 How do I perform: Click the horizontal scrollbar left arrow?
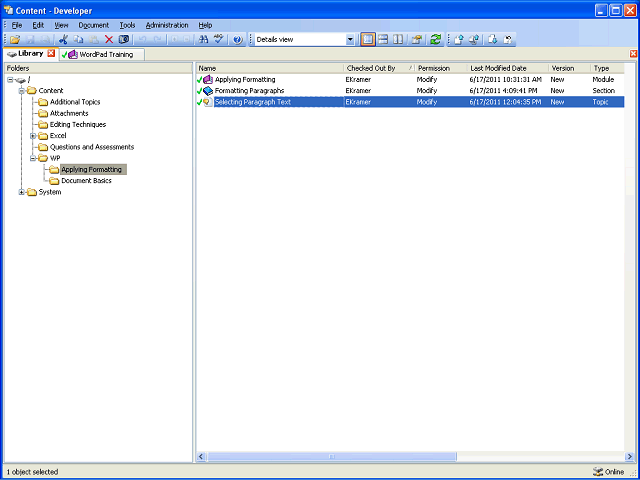[201, 456]
